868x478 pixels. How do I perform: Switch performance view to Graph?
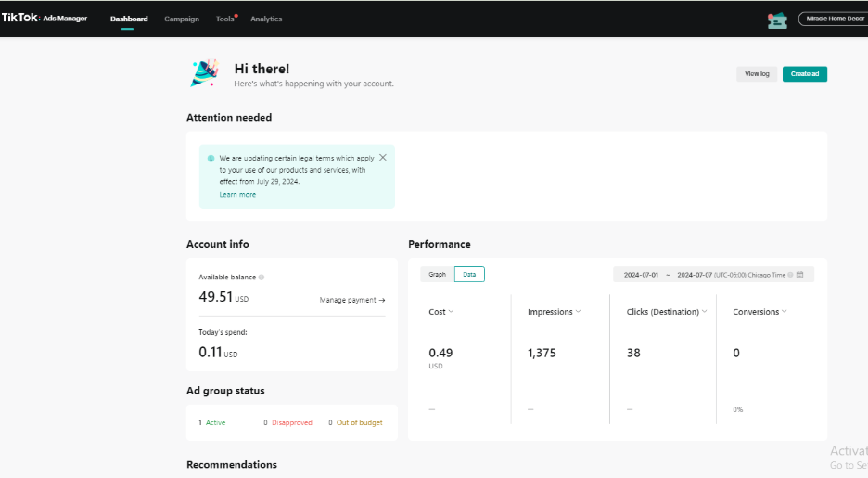(437, 275)
